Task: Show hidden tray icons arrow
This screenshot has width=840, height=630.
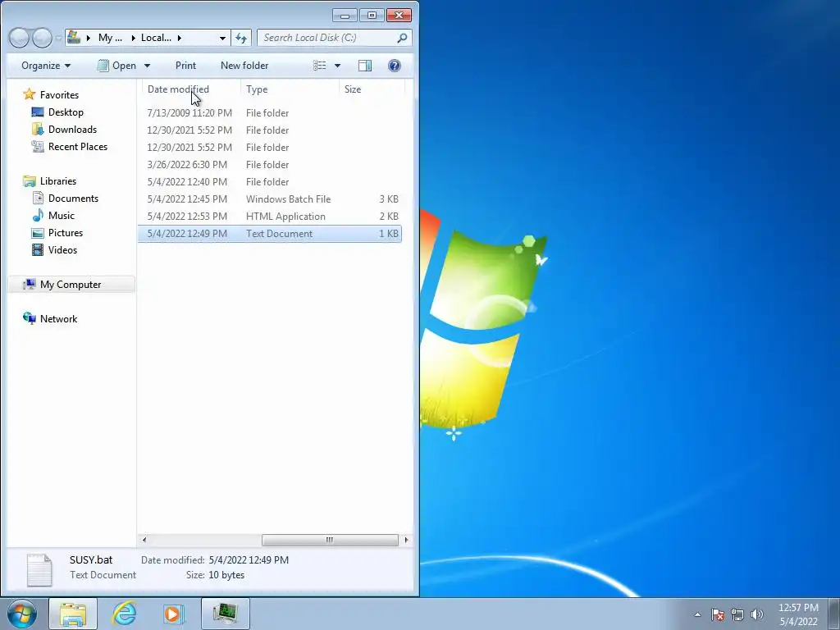Action: point(697,614)
